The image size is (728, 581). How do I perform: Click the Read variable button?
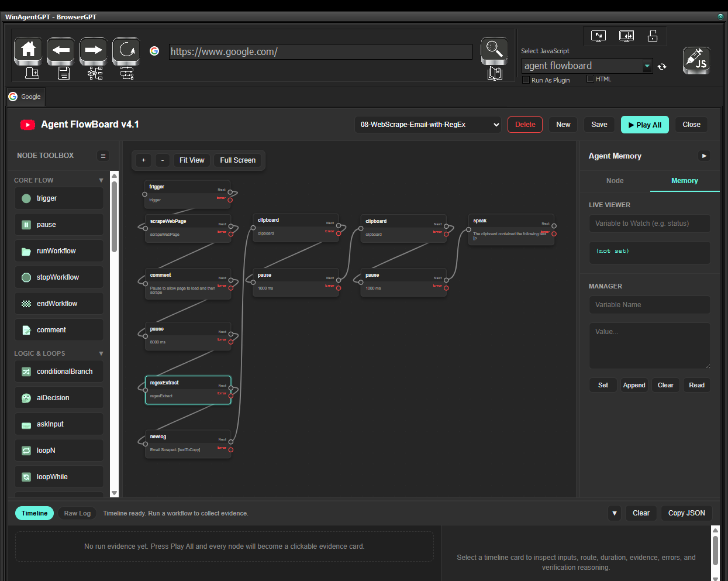[x=696, y=385]
